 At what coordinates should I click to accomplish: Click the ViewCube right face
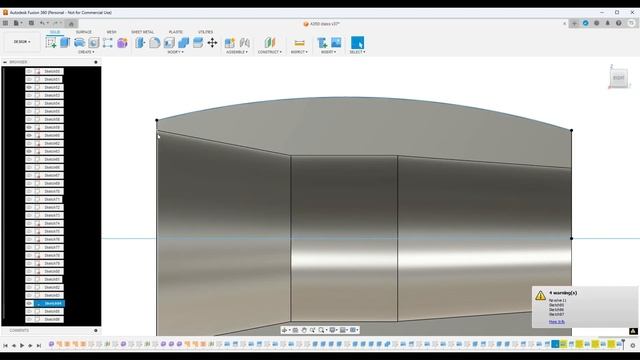[x=619, y=78]
